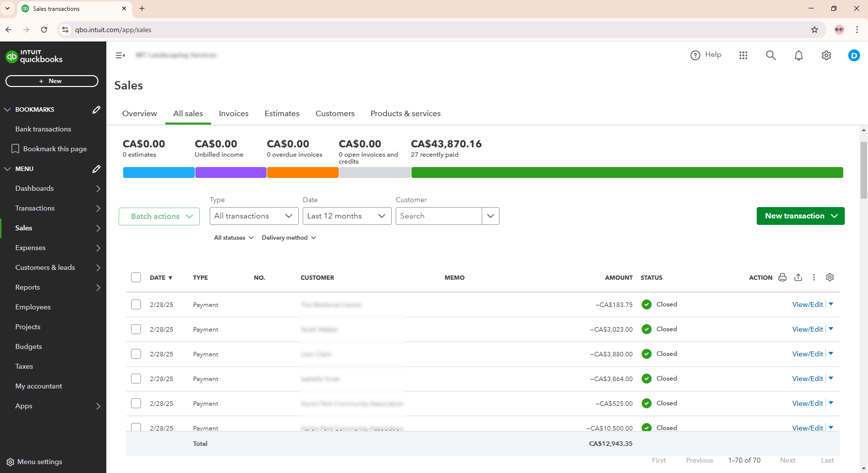
Task: Switch to the Invoices tab
Action: point(234,114)
